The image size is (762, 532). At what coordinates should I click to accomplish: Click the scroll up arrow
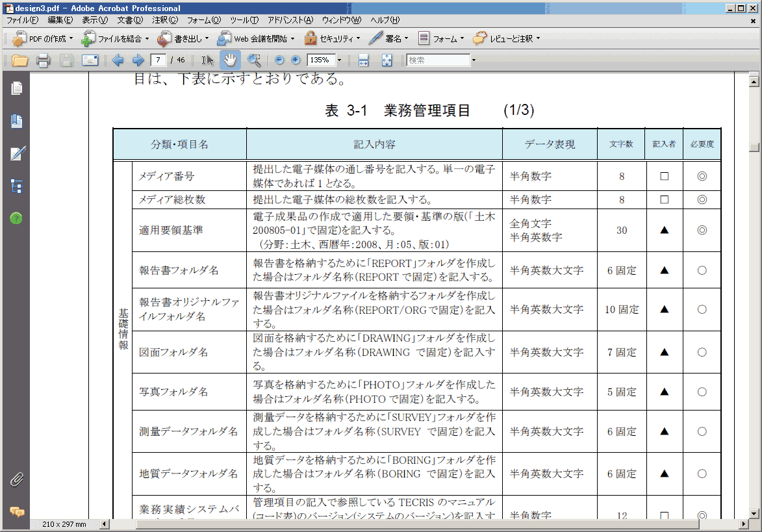pyautogui.click(x=754, y=82)
